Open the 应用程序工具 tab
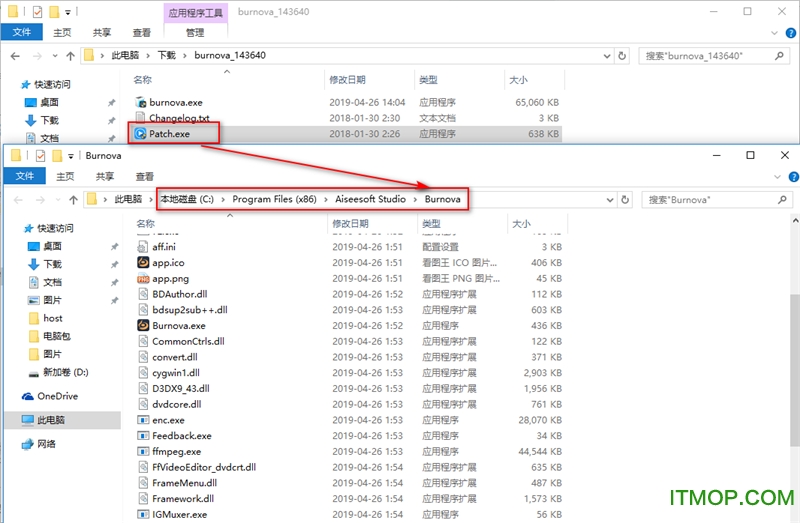 tap(195, 13)
